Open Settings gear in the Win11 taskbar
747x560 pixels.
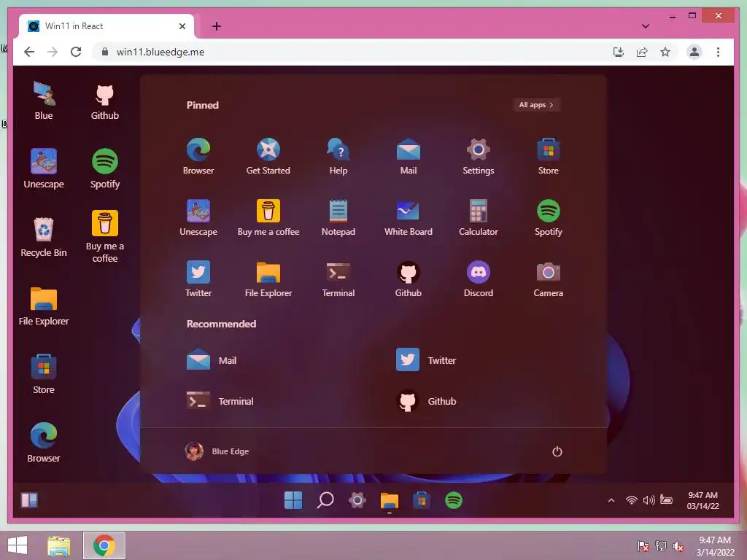[x=357, y=500]
